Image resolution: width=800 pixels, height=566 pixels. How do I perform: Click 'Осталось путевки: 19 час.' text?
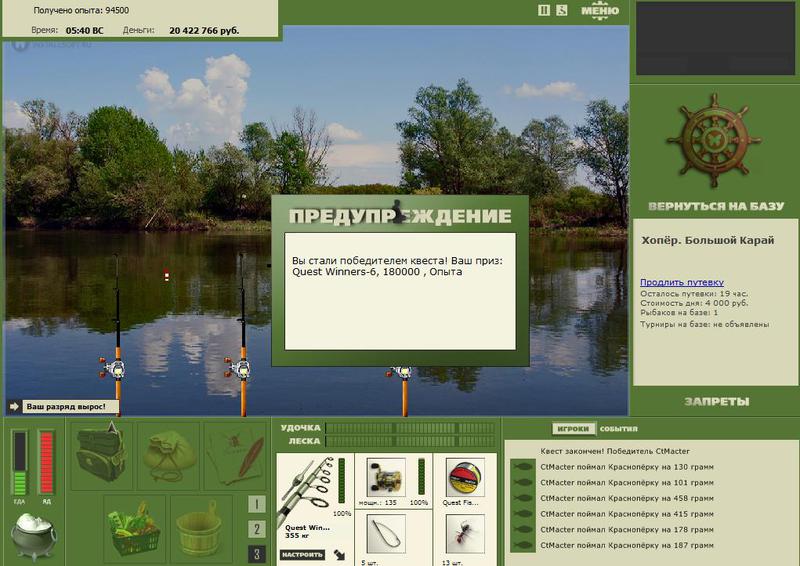[x=694, y=294]
